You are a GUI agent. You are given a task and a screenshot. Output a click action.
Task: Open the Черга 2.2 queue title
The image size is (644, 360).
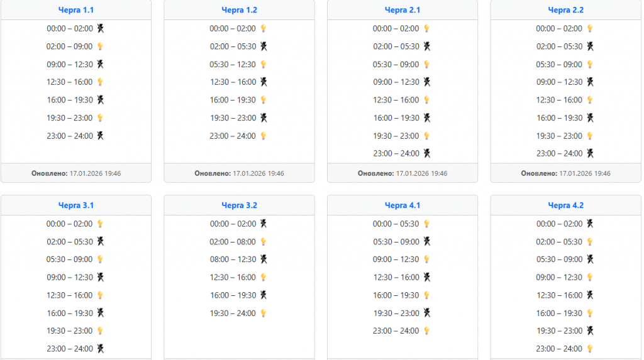566,10
